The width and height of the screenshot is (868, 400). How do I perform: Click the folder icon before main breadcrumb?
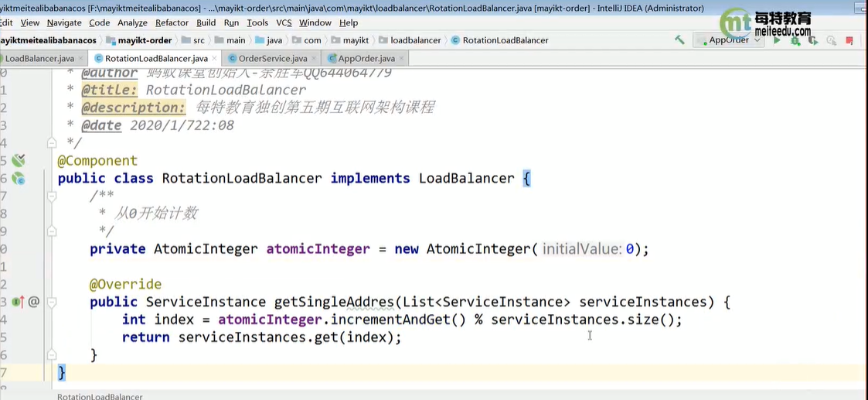click(219, 40)
